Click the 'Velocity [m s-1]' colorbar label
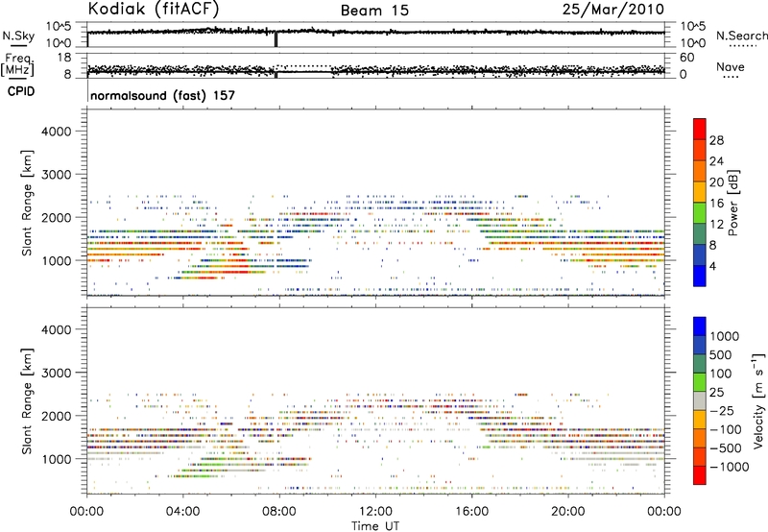The width and height of the screenshot is (768, 532). (x=758, y=400)
